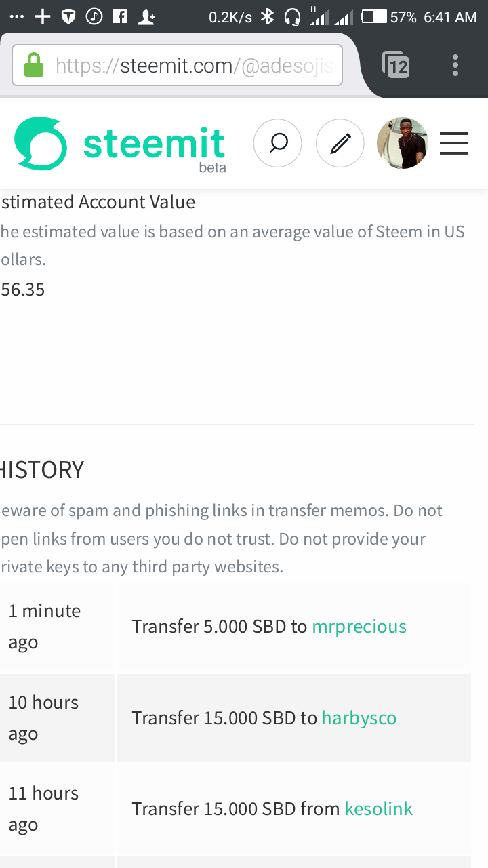Tap the headphones status bar icon
The width and height of the screenshot is (488, 868).
(x=292, y=17)
